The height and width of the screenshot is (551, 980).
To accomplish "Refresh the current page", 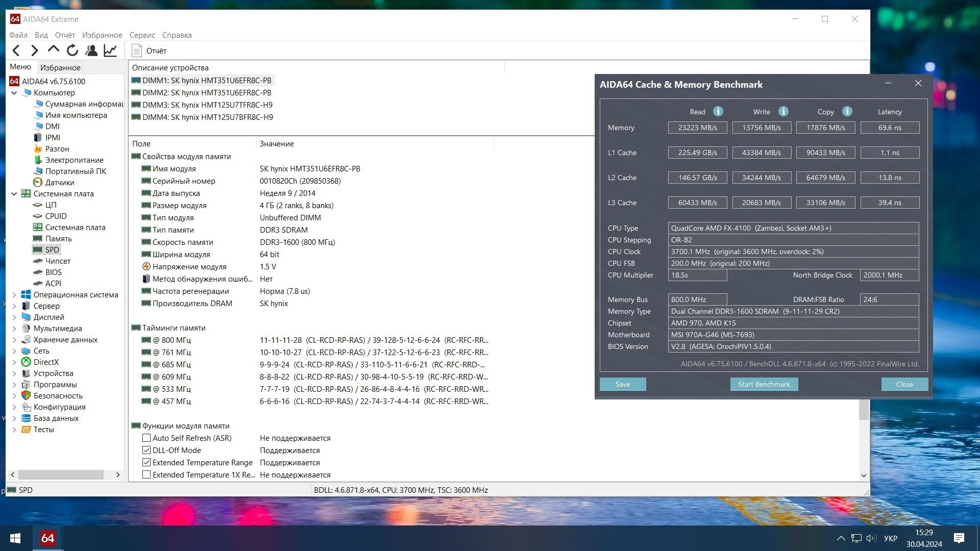I will [x=72, y=51].
